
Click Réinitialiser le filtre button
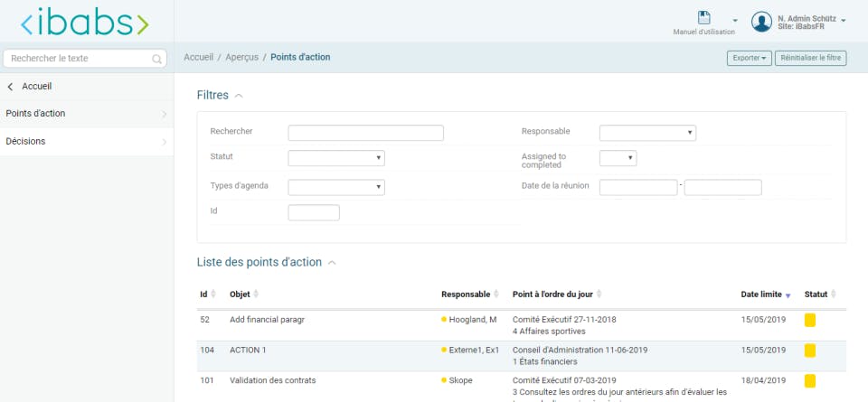point(810,58)
